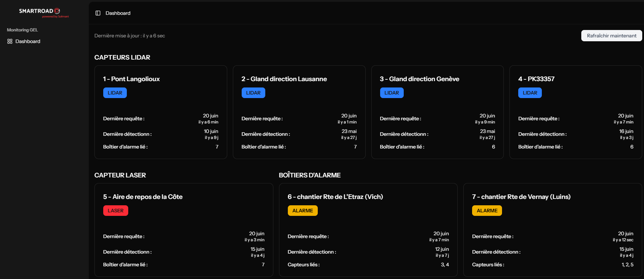Click the Rafraîchir maintenant button
The height and width of the screenshot is (279, 644).
[x=611, y=36]
